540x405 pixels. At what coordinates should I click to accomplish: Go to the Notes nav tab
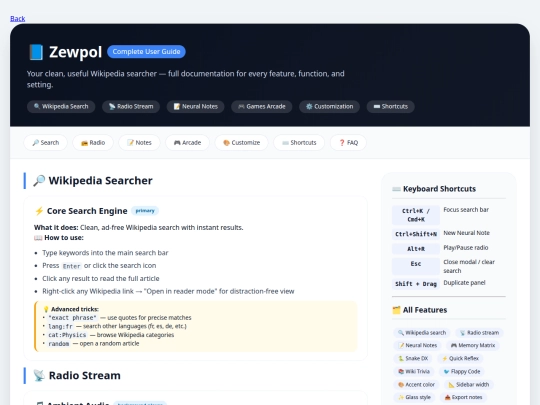pyautogui.click(x=139, y=143)
